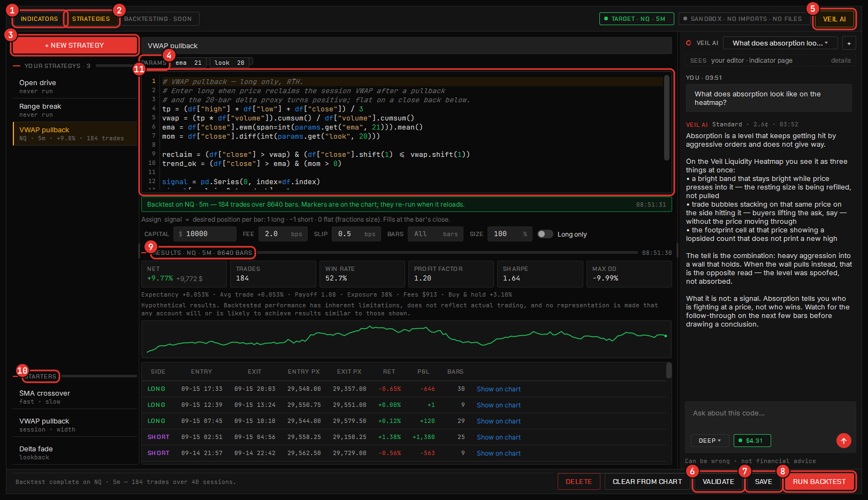Open the Veil AI panel tab

pyautogui.click(x=834, y=19)
